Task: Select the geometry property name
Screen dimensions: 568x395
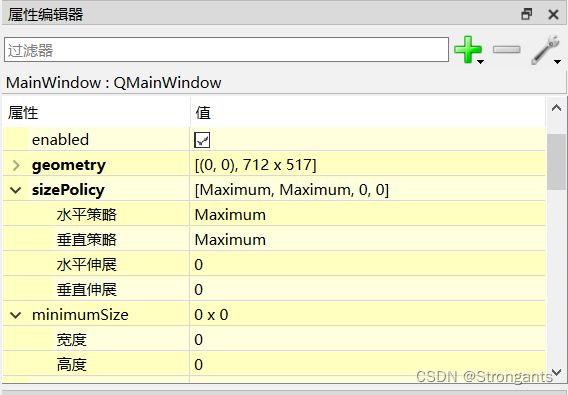Action: 69,165
